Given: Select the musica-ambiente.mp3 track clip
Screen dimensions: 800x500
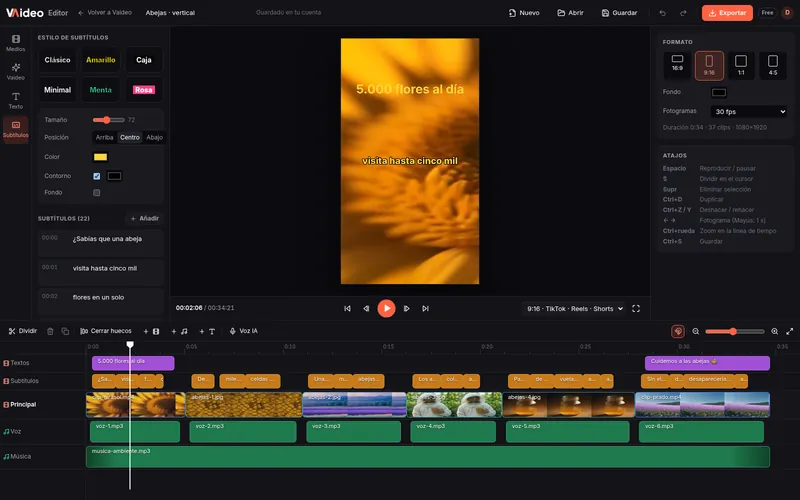Looking at the screenshot, I should click(x=428, y=457).
